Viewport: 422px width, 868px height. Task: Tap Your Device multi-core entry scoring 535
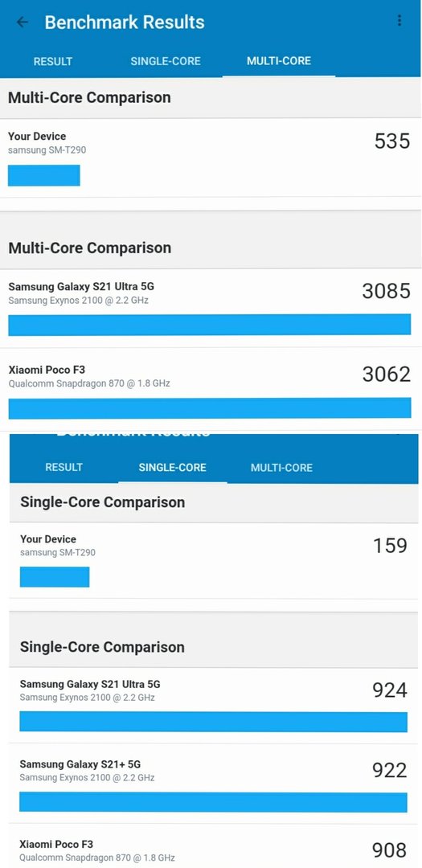point(211,158)
